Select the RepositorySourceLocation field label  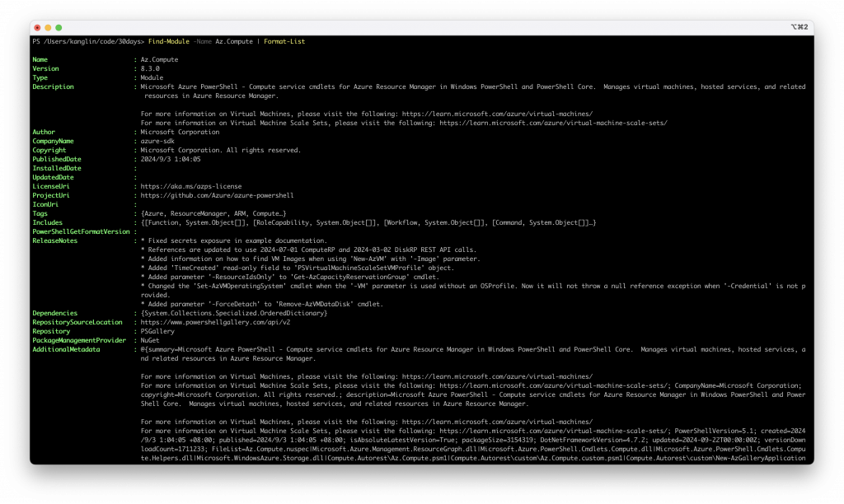tap(77, 322)
